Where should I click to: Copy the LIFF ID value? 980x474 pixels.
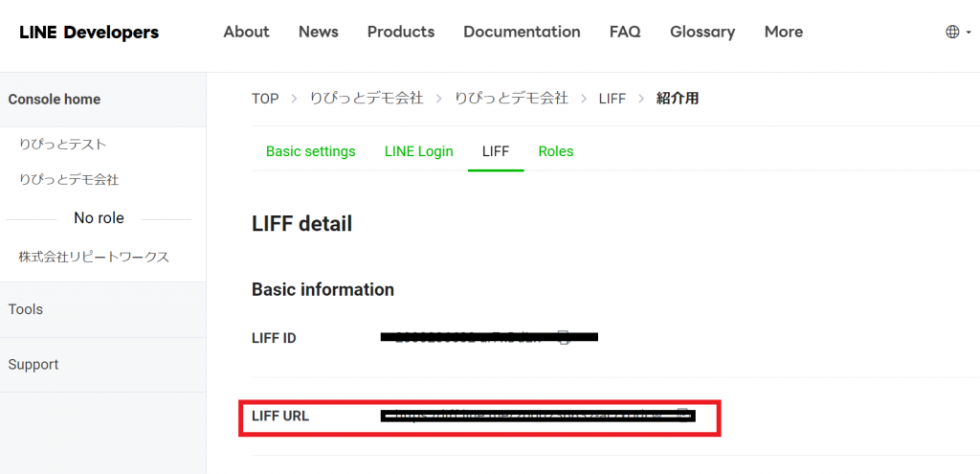pos(564,338)
